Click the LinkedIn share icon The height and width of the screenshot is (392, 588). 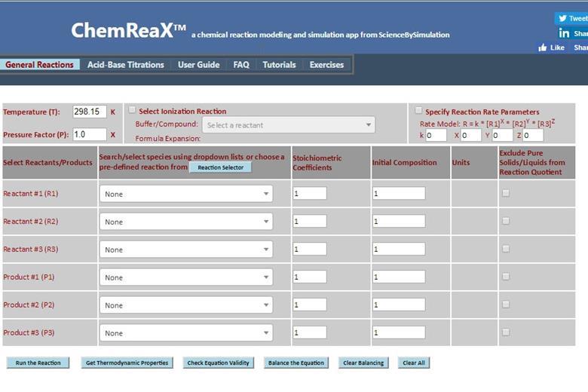pyautogui.click(x=564, y=33)
